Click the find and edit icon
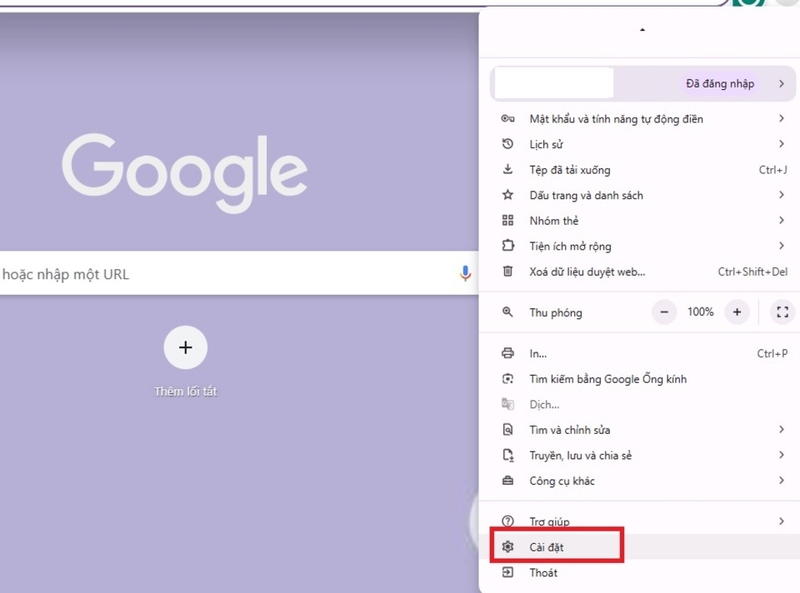This screenshot has width=800, height=593. pyautogui.click(x=508, y=429)
